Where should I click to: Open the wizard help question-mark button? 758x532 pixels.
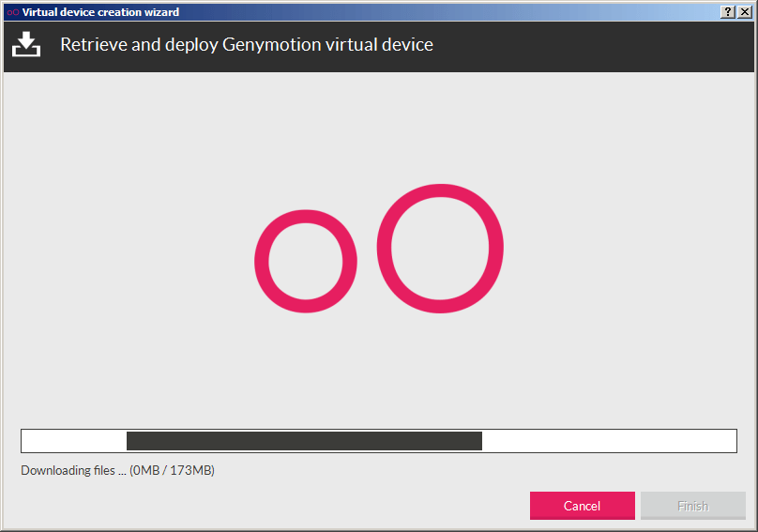728,12
